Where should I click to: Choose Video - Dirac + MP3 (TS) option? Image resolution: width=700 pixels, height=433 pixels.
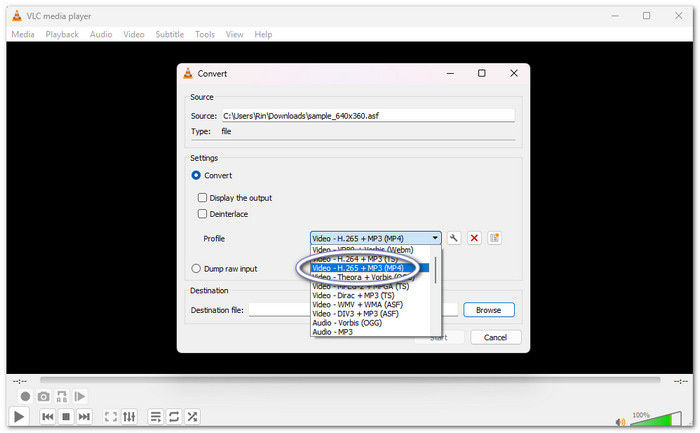[x=370, y=296]
